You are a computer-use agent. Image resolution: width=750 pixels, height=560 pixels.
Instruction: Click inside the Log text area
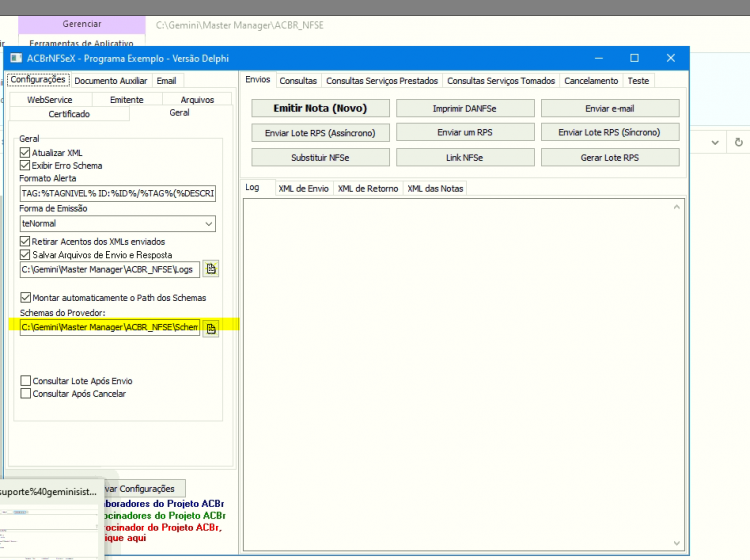coord(457,374)
